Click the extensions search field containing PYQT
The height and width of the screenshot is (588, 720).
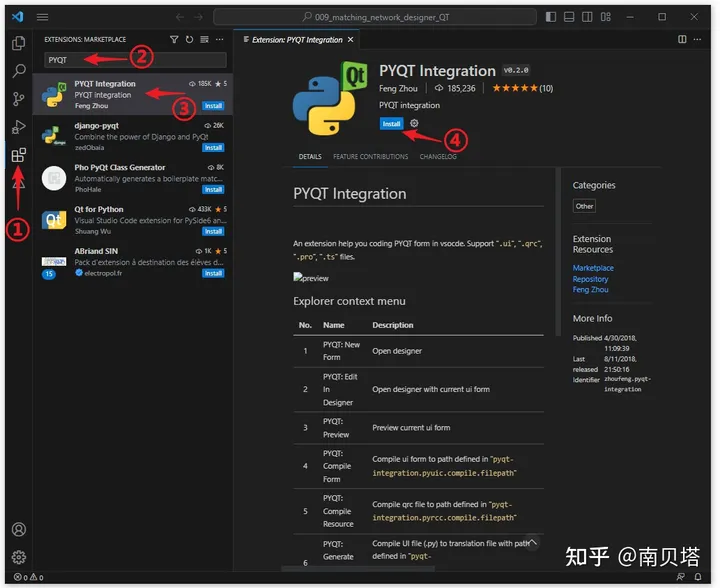click(x=135, y=60)
